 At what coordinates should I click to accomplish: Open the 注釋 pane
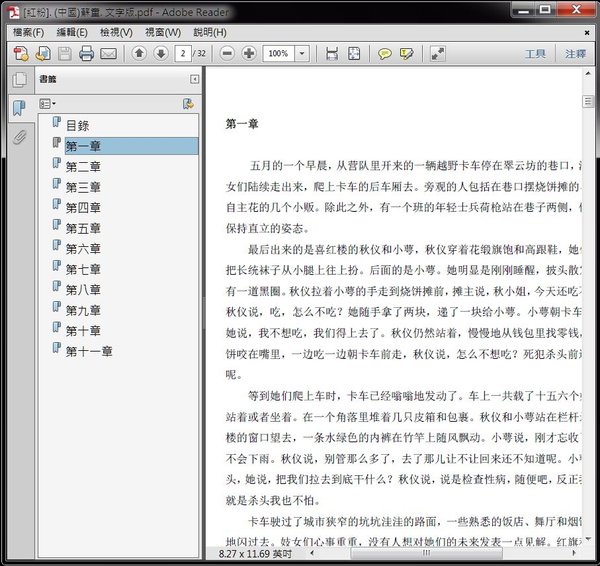pyautogui.click(x=575, y=53)
